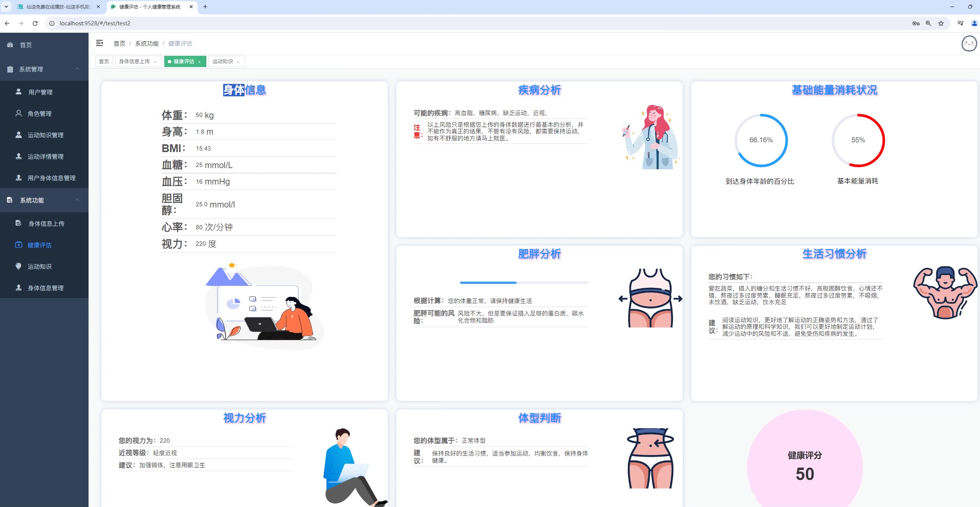This screenshot has height=507, width=980.
Task: Click the 运动详情管理 sidebar icon
Action: click(x=18, y=156)
